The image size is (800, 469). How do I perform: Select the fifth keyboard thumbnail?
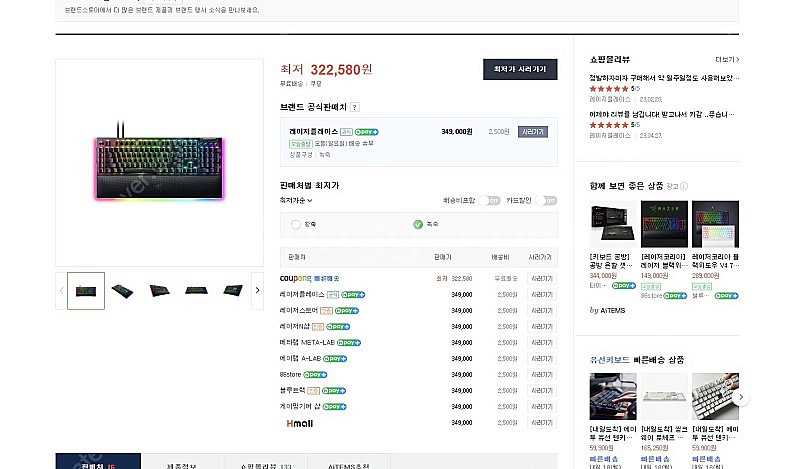tap(233, 291)
